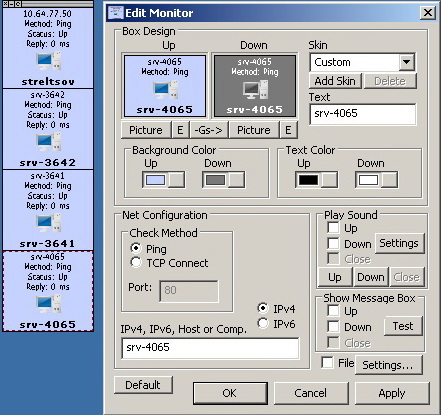Click the Apply button
Image resolution: width=441 pixels, height=415 pixels.
click(392, 393)
